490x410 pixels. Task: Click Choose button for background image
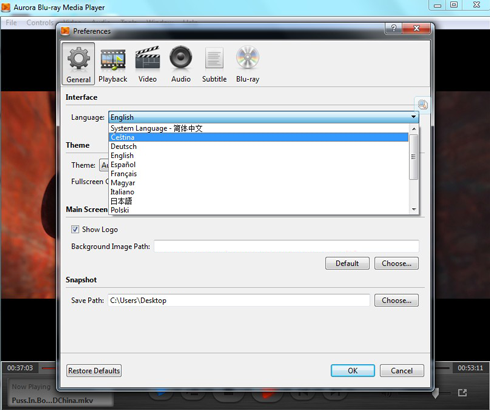(396, 263)
